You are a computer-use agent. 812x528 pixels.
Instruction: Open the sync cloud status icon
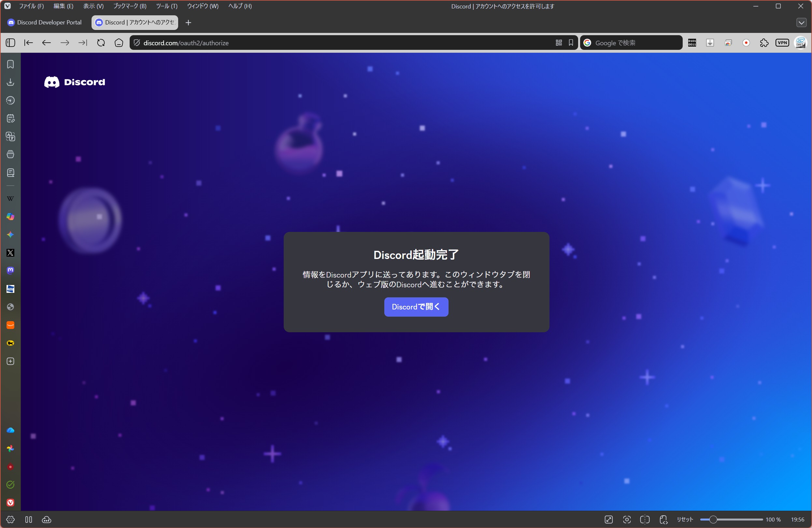click(x=47, y=520)
